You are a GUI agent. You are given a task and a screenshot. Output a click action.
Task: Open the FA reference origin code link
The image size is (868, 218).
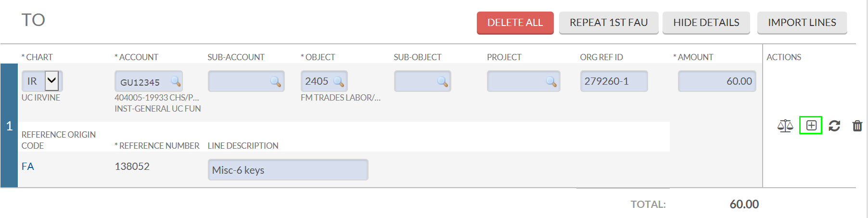28,167
